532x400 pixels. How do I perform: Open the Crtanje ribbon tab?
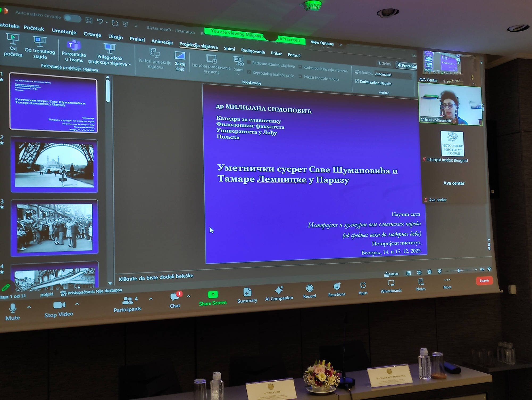[92, 34]
